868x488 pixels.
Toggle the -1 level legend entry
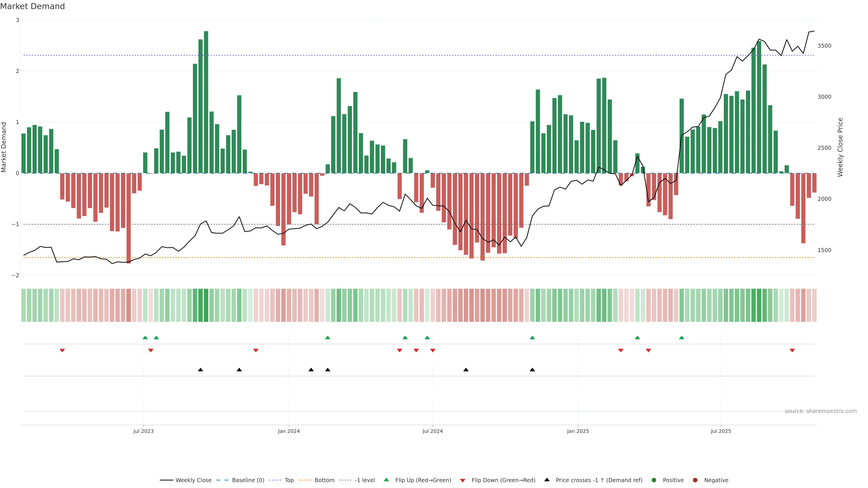365,480
